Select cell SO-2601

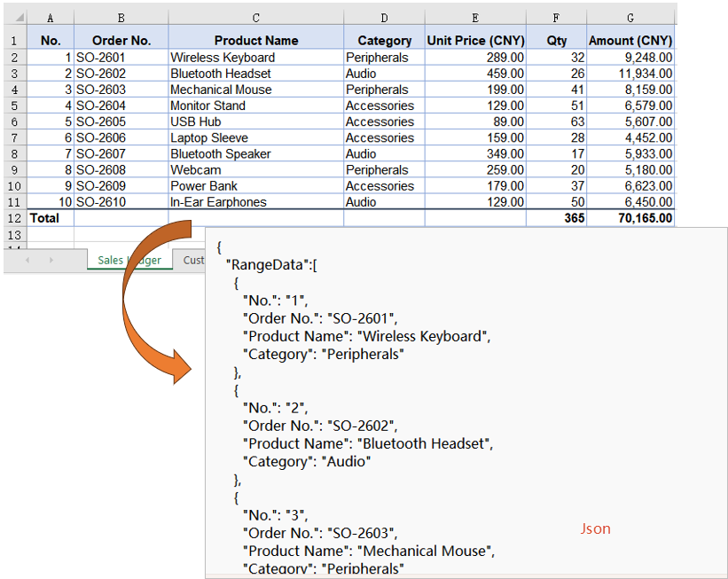pyautogui.click(x=121, y=58)
